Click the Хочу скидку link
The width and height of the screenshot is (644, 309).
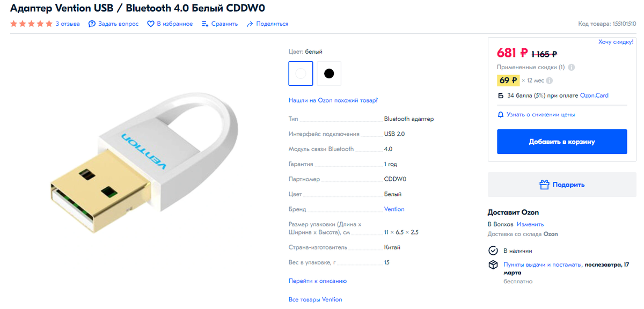616,42
